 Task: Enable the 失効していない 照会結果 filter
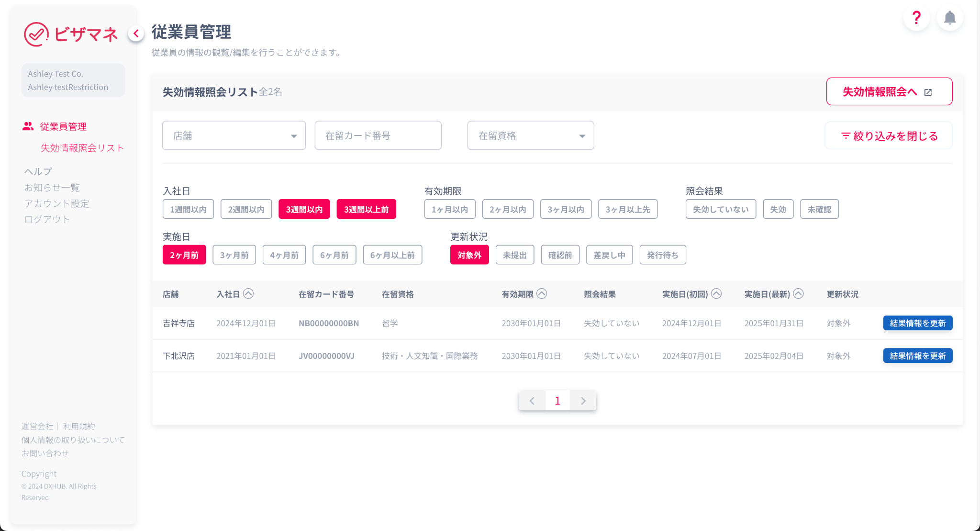720,209
